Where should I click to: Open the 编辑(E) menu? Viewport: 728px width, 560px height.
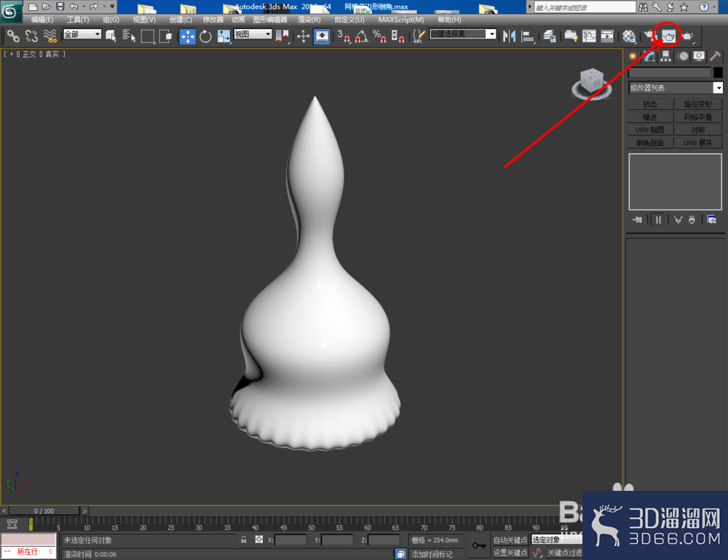click(42, 20)
